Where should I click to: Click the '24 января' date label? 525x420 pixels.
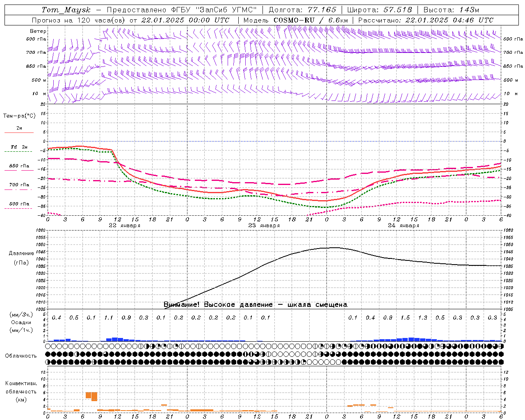(403, 226)
